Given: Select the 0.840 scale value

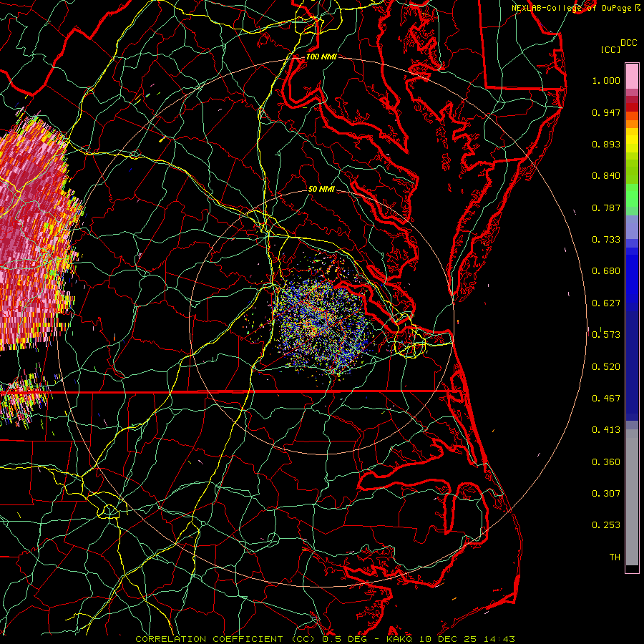Looking at the screenshot, I should point(606,176).
